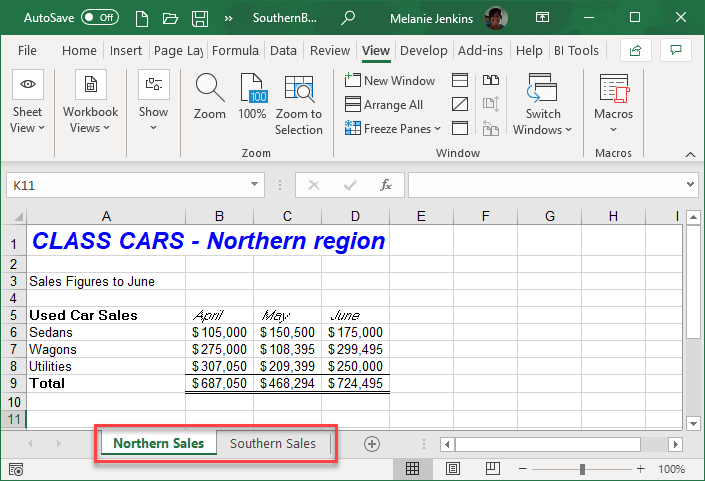Open the BI Tools tab
The height and width of the screenshot is (481, 705).
576,50
